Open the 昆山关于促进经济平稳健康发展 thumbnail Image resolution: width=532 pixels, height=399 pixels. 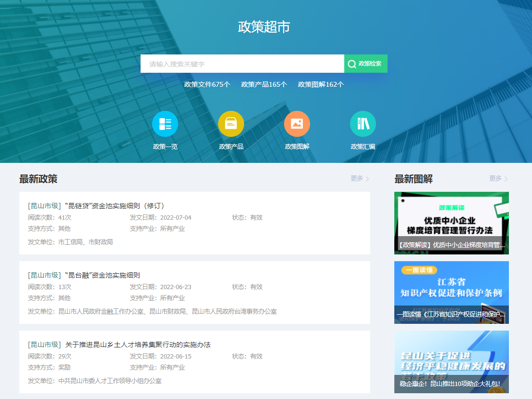(451, 361)
